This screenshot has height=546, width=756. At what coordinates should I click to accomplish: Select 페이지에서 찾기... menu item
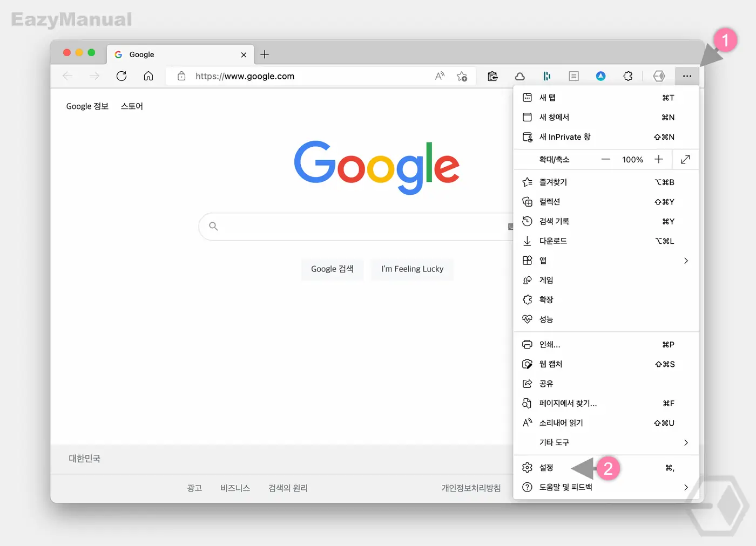click(606, 403)
